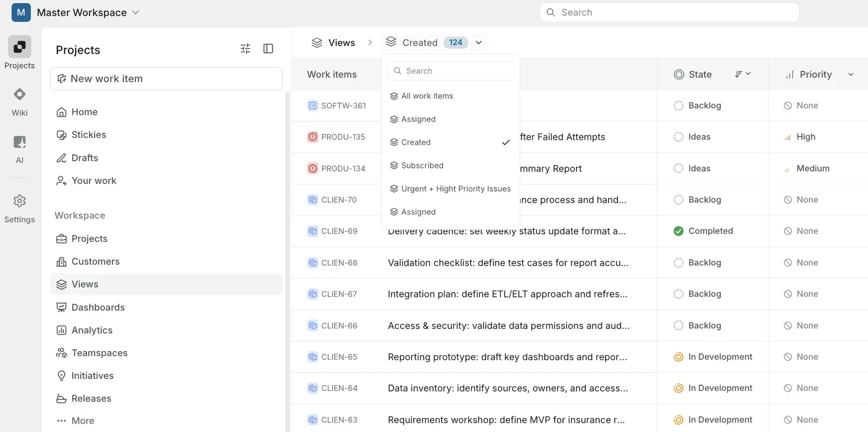Select Subscribed view from dropdown
Image resolution: width=868 pixels, height=432 pixels.
[x=450, y=165]
